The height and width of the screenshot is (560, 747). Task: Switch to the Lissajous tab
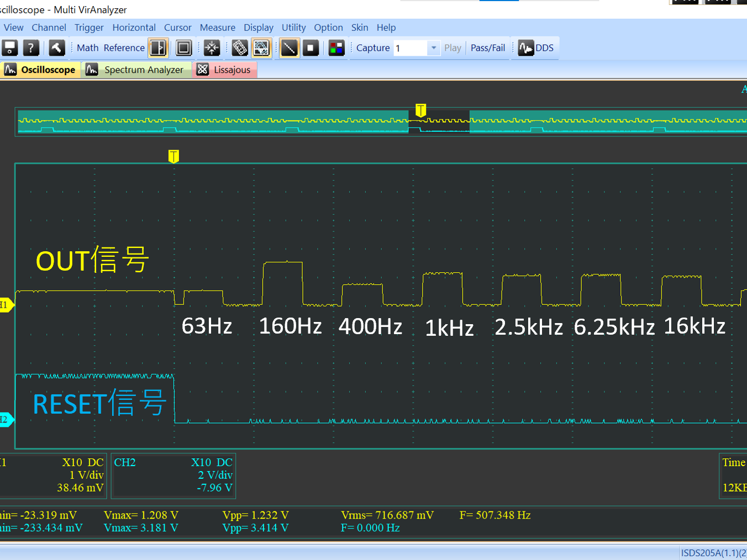225,70
